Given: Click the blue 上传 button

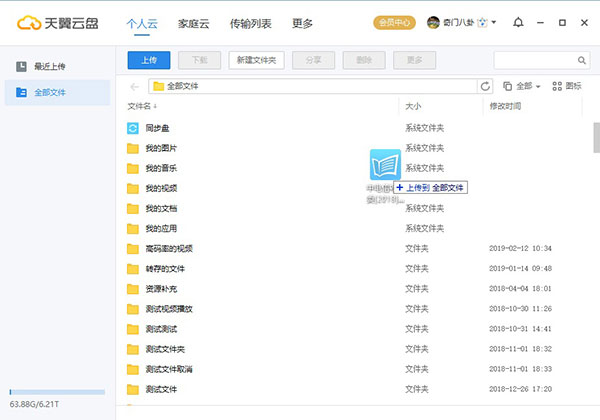Looking at the screenshot, I should coord(150,60).
